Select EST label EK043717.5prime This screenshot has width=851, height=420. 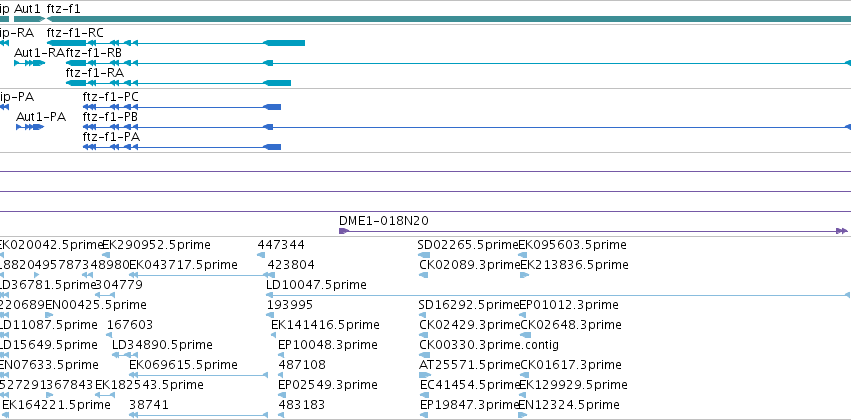point(183,265)
